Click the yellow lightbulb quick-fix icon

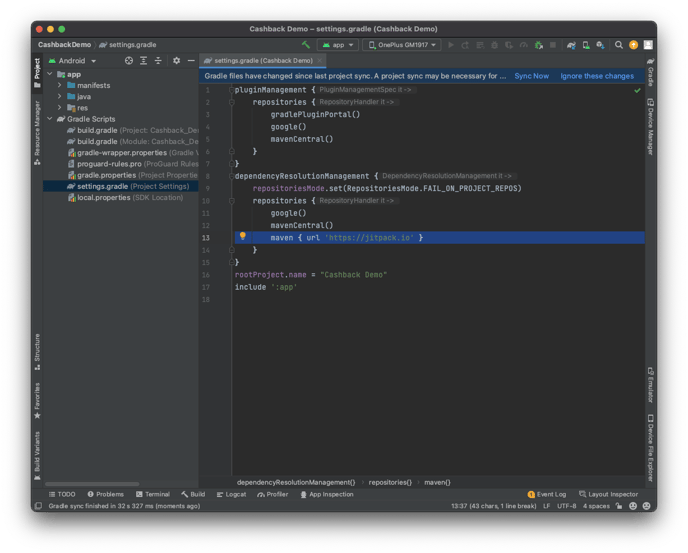point(243,237)
